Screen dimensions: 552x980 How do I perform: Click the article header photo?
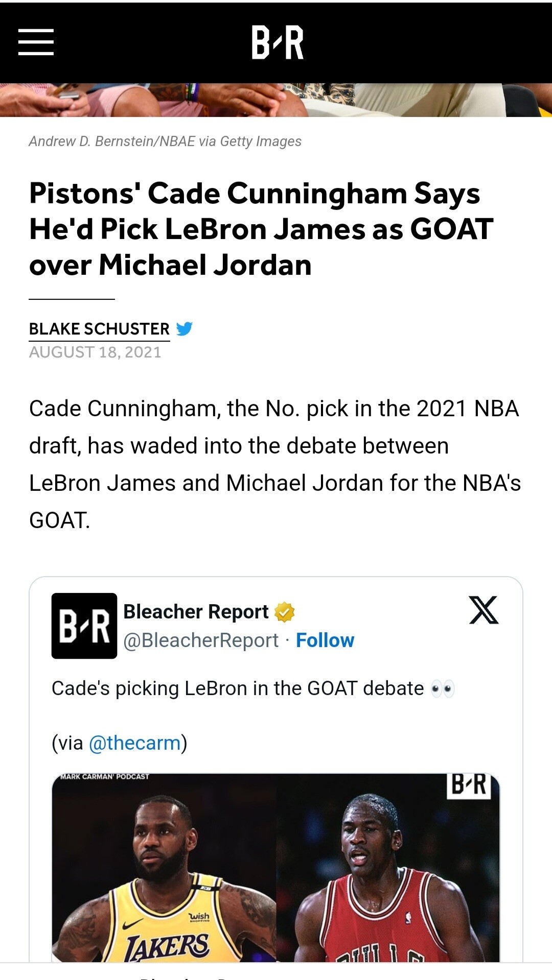276,100
